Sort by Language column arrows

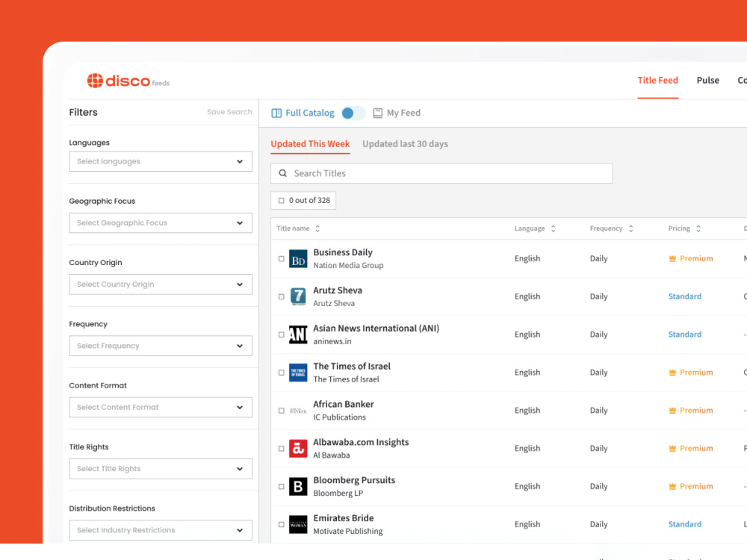pyautogui.click(x=553, y=228)
